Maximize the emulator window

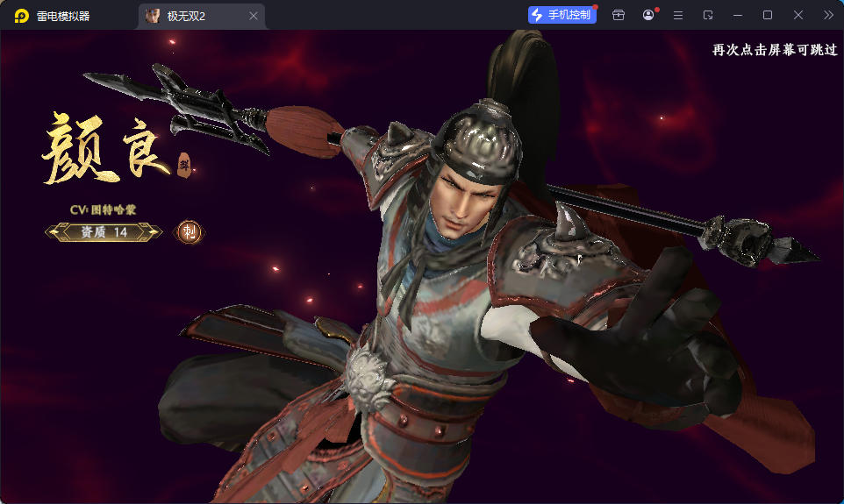[x=768, y=15]
